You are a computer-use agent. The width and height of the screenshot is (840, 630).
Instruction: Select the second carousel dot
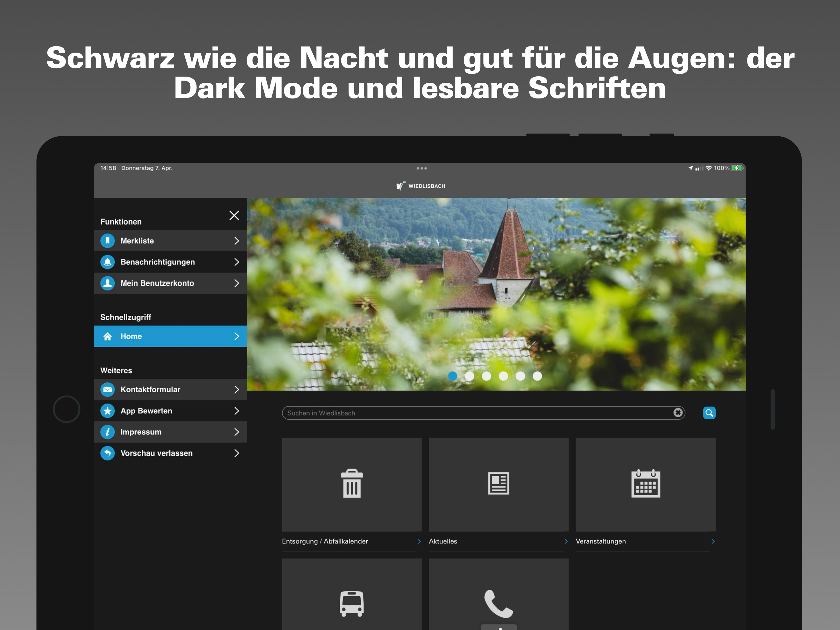pyautogui.click(x=470, y=376)
